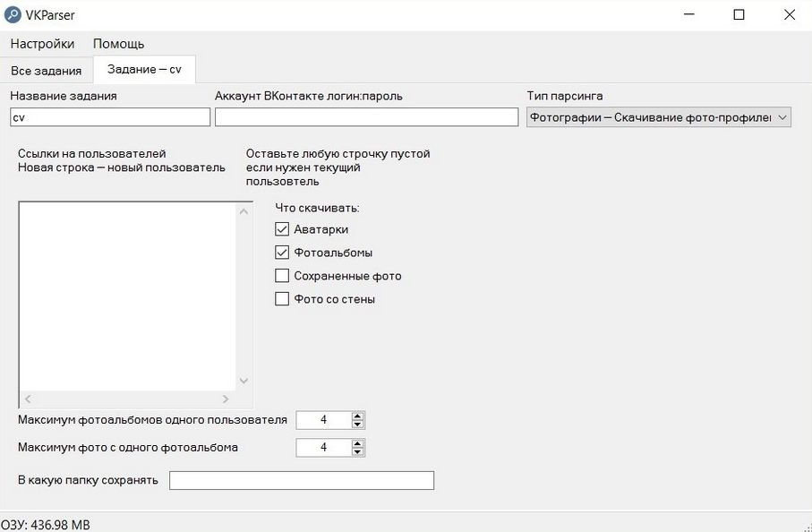Click the Название задания field containing cv
The image size is (812, 532).
click(x=109, y=117)
